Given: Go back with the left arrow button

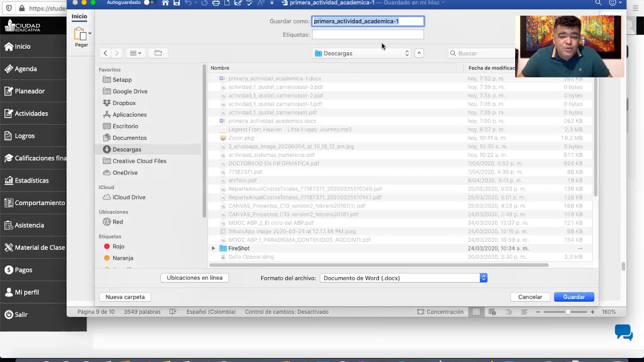Looking at the screenshot, I should click(x=105, y=53).
